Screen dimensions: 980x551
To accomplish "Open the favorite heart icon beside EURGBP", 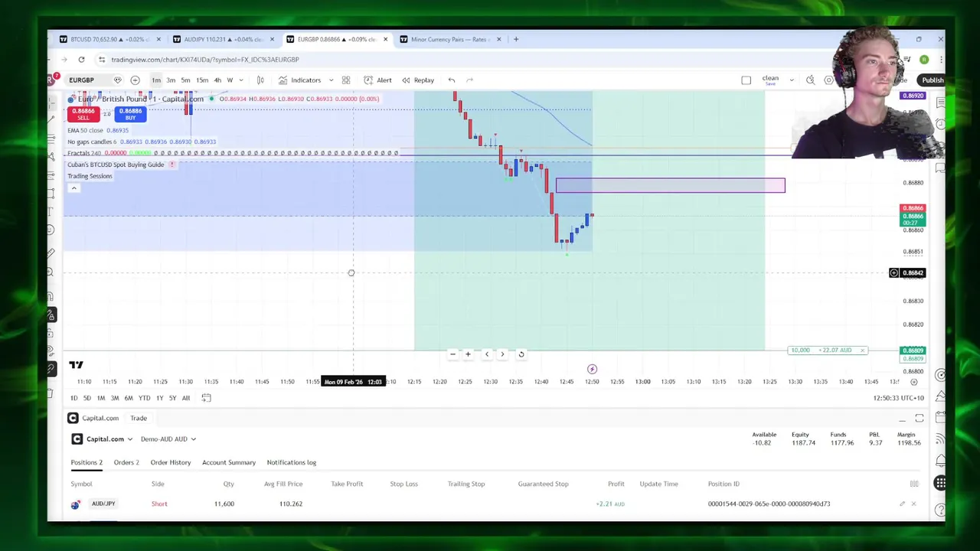I will click(117, 80).
